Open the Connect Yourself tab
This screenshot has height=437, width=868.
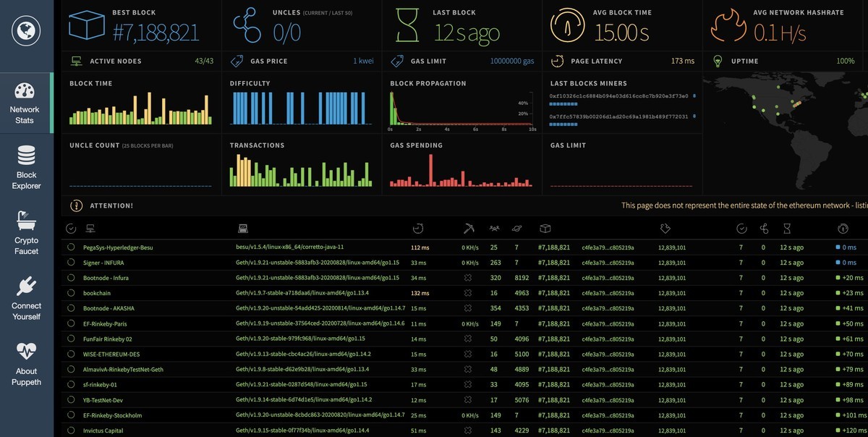(26, 299)
